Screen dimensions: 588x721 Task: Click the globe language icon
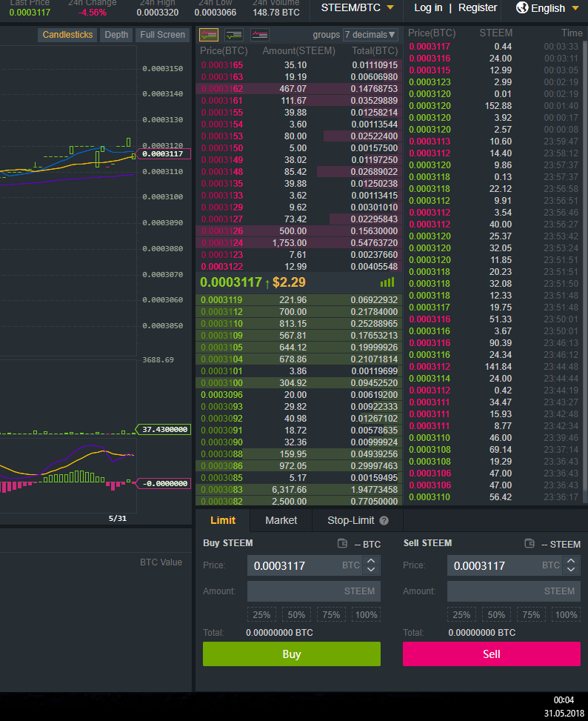coord(522,7)
